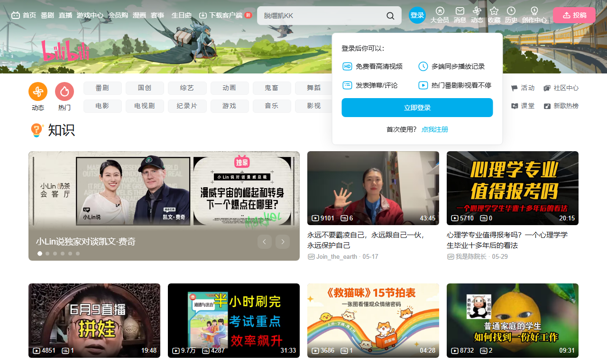This screenshot has width=607, height=364.
Task: Go to previous carousel slide arrow
Action: coord(265,242)
